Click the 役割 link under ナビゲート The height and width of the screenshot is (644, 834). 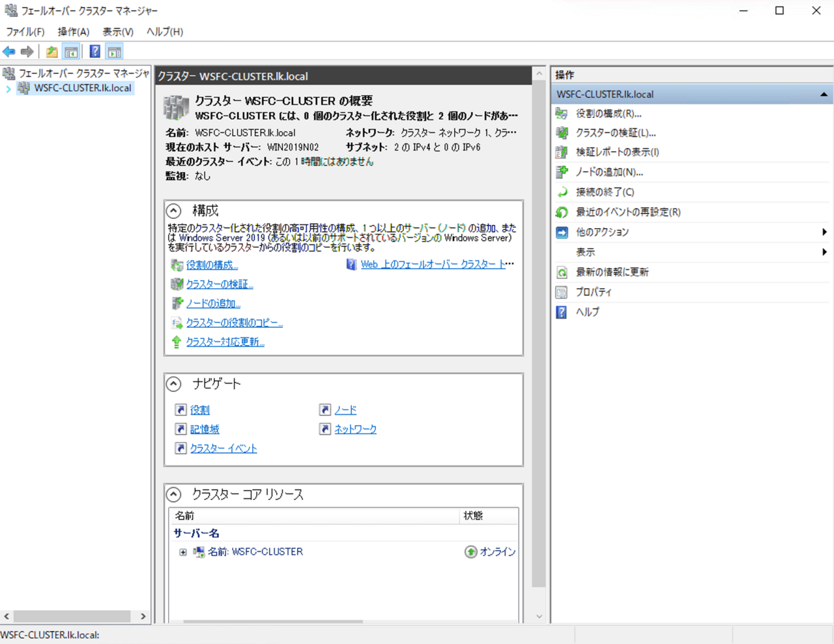[x=200, y=410]
